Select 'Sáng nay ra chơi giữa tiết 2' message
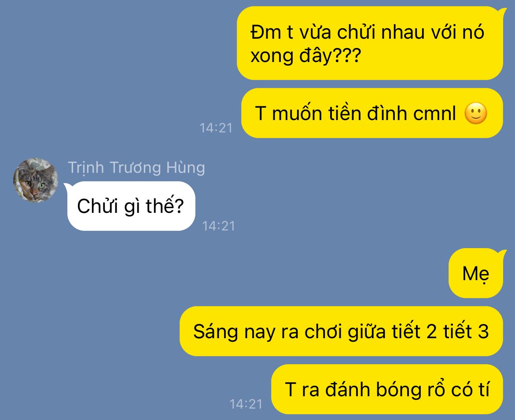The height and width of the screenshot is (420, 515). [x=341, y=332]
